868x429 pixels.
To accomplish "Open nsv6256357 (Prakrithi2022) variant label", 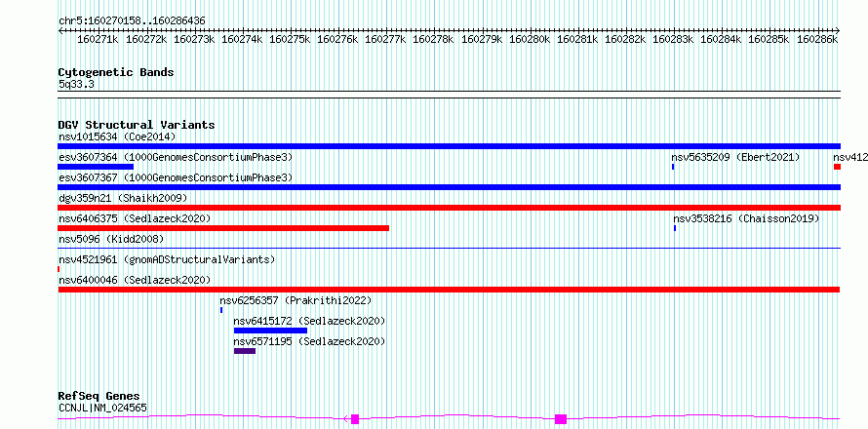I will coord(296,301).
